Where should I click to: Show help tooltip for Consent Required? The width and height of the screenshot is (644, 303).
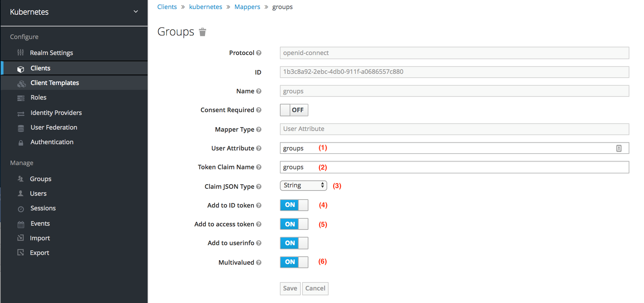[x=259, y=110]
